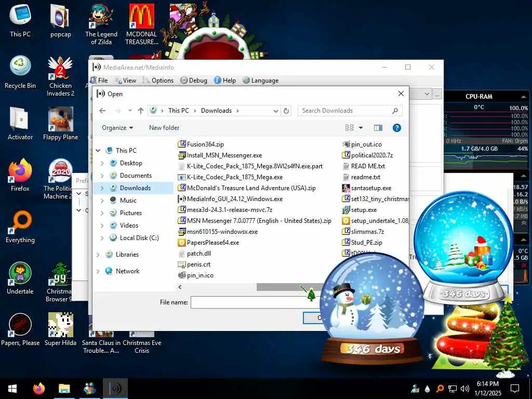532x399 pixels.
Task: Open the Recycle Bin icon
Action: (20, 72)
